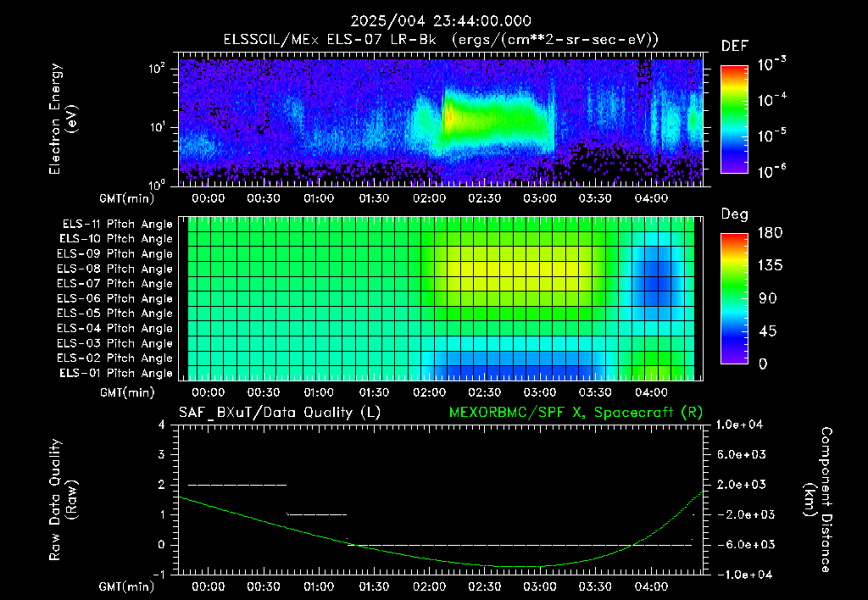The image size is (868, 600).
Task: Choose the ELS-04 Pitch Angle row label
Action: [115, 328]
